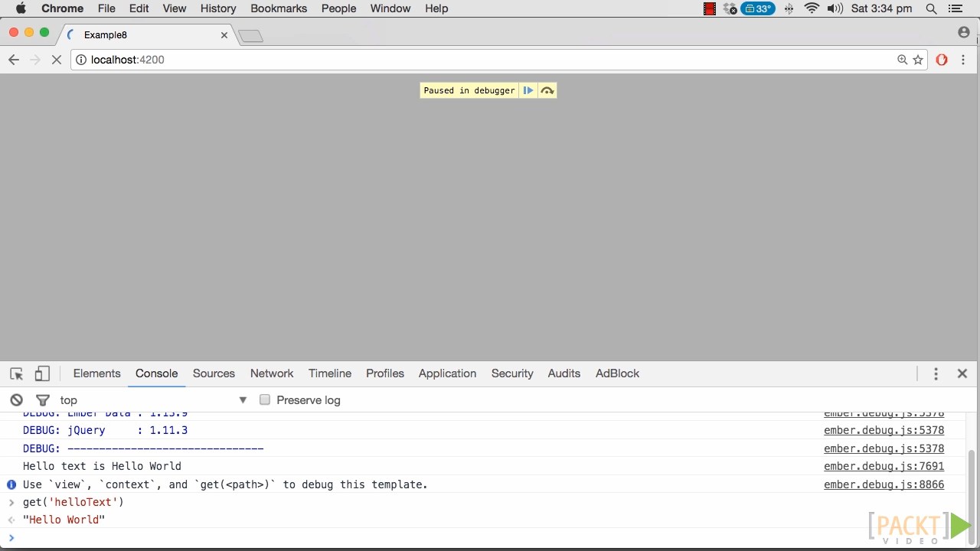
Task: Open the Opera extension icon
Action: pos(942,60)
